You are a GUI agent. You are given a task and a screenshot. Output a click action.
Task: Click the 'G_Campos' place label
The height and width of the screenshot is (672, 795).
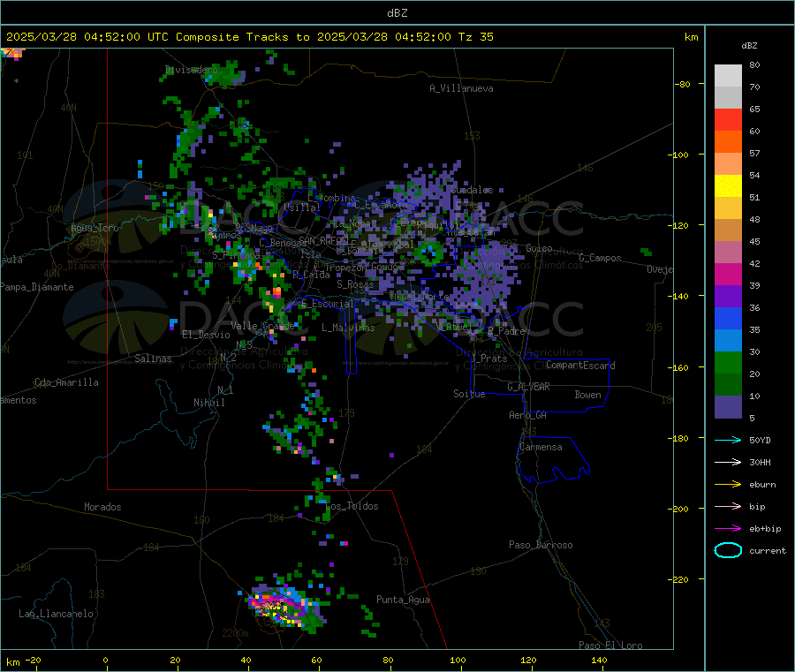coord(600,258)
